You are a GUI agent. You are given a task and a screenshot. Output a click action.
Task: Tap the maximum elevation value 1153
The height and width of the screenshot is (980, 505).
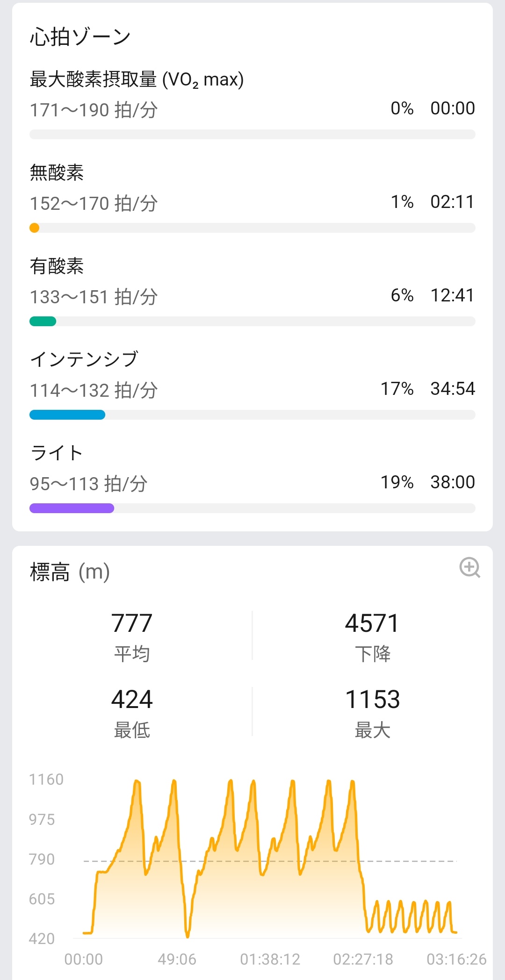tap(372, 700)
